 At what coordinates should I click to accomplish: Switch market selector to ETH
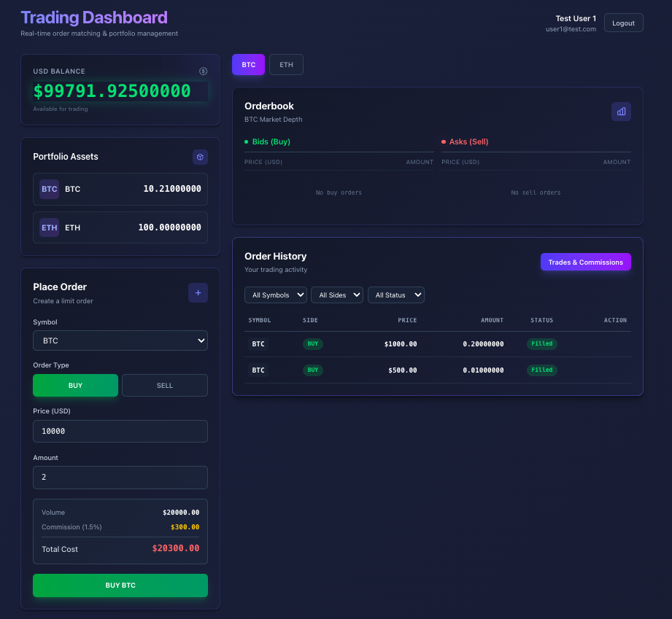click(x=286, y=64)
